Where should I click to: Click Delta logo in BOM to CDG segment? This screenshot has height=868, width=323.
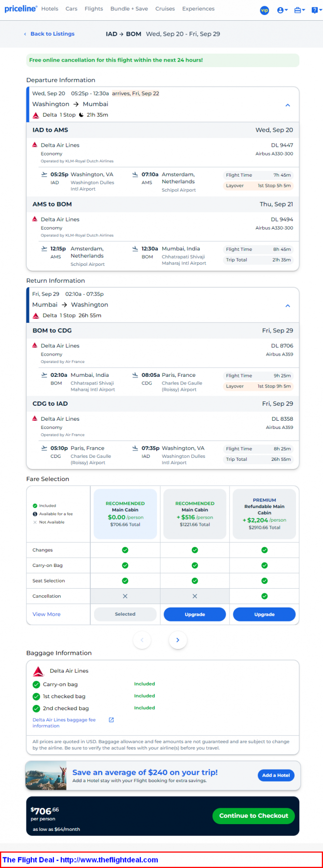tap(35, 345)
